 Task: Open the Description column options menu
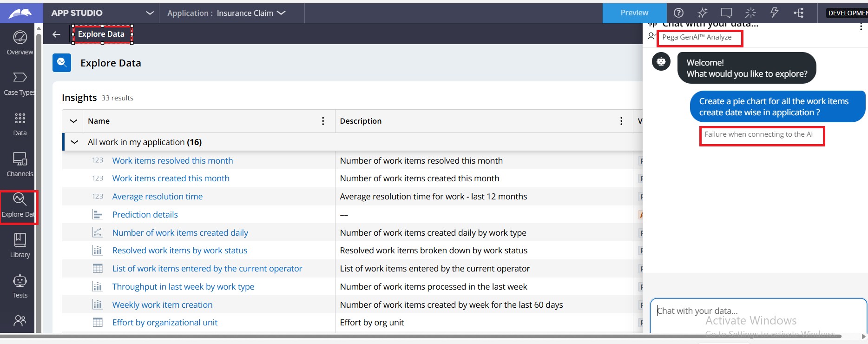(x=621, y=121)
